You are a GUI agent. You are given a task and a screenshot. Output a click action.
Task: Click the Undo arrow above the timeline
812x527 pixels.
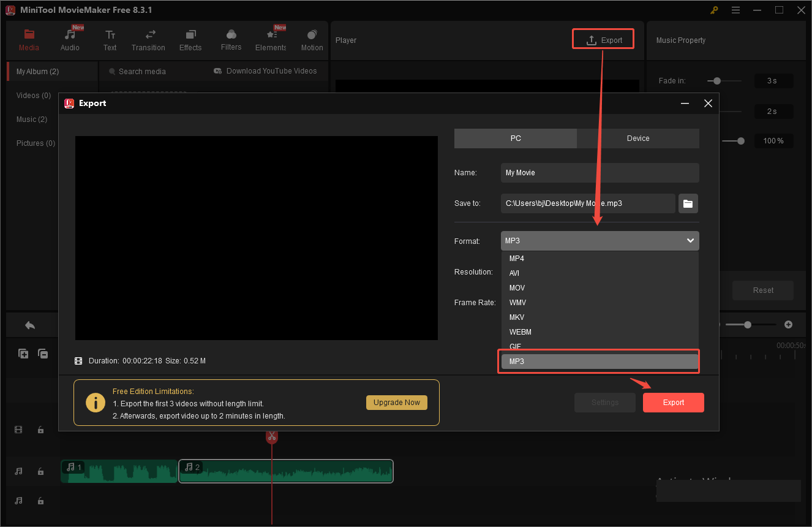tap(31, 324)
